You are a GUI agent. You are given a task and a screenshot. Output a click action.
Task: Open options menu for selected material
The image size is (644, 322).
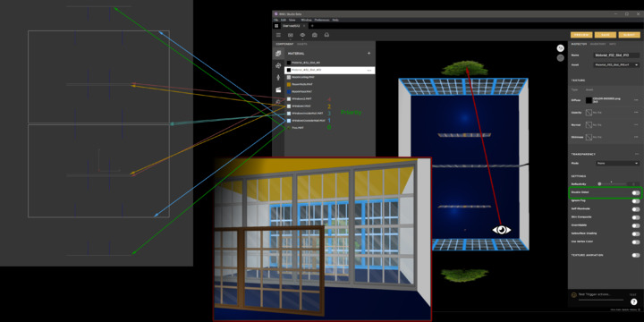click(369, 71)
